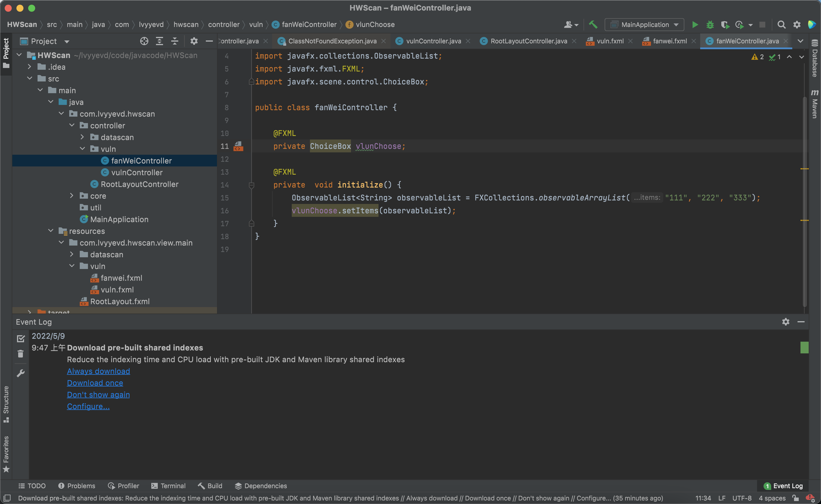The image size is (821, 504).
Task: Fold the initialize method at line 14
Action: 252,185
